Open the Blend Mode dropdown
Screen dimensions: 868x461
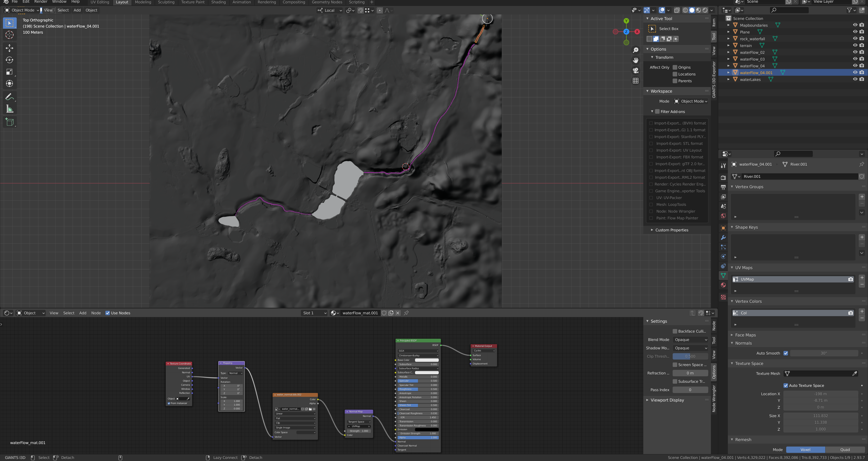click(x=690, y=340)
